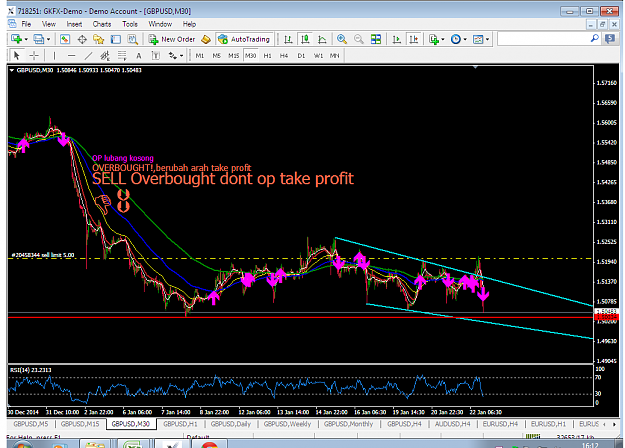This screenshot has height=448, width=625.
Task: Expand the Indicators dropdown arrow
Action: tap(443, 39)
